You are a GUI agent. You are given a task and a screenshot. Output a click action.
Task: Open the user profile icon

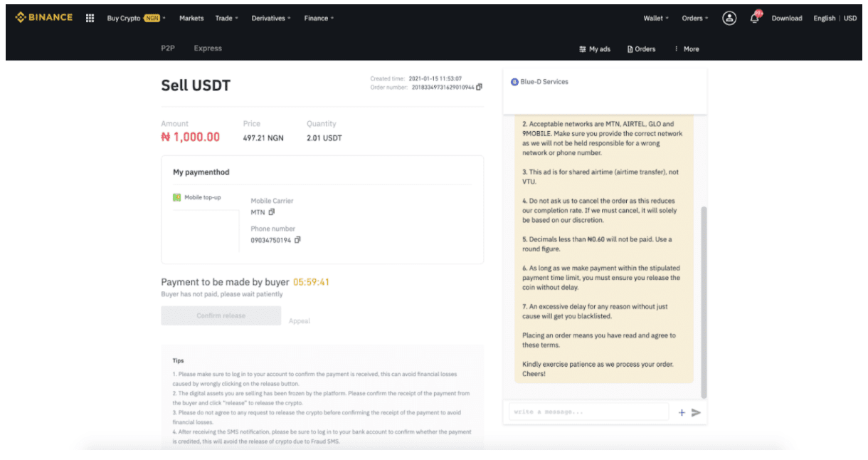point(729,19)
